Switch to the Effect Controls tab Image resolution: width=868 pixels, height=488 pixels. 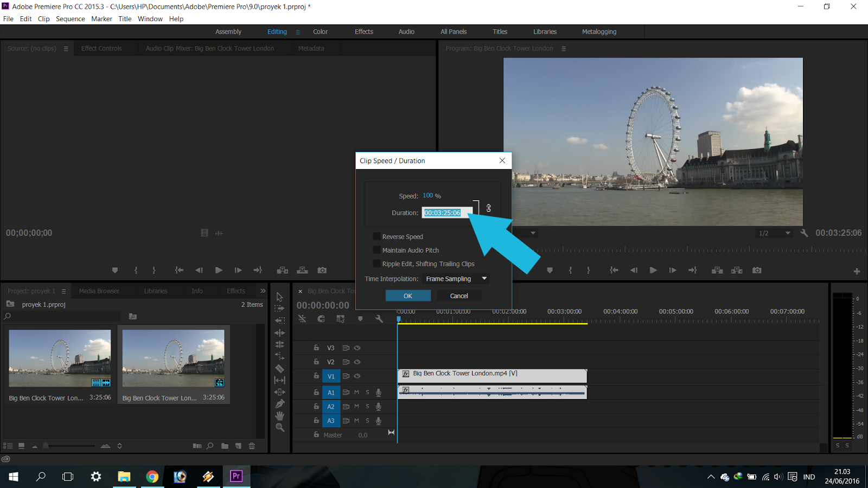[x=101, y=48]
